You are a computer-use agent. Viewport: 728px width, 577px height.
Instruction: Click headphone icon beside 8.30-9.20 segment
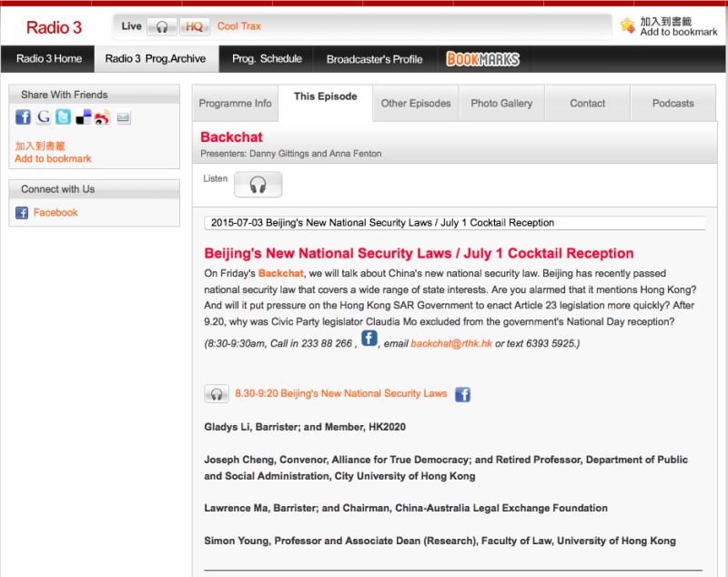[216, 394]
